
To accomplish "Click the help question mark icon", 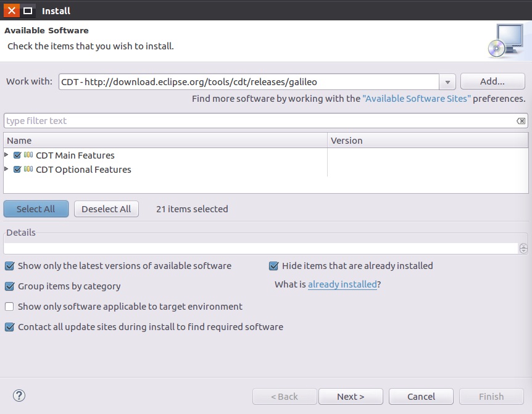I will [x=19, y=396].
